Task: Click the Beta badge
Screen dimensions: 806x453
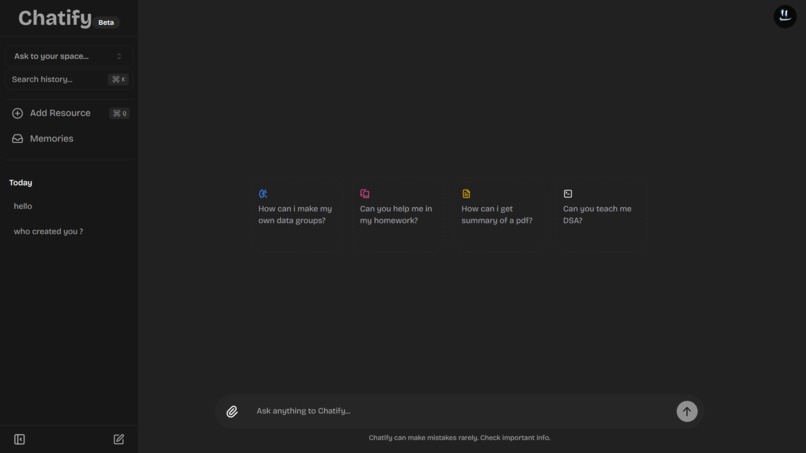Action: (x=106, y=23)
